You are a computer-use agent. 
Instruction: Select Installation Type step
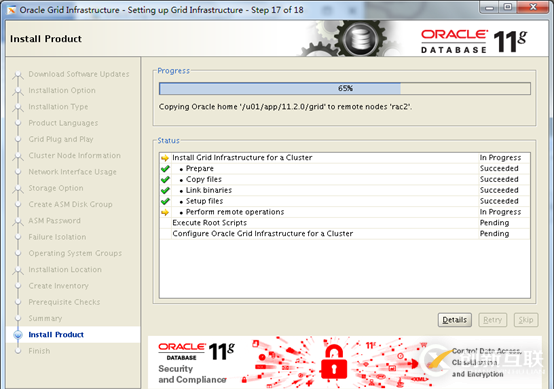pyautogui.click(x=58, y=107)
